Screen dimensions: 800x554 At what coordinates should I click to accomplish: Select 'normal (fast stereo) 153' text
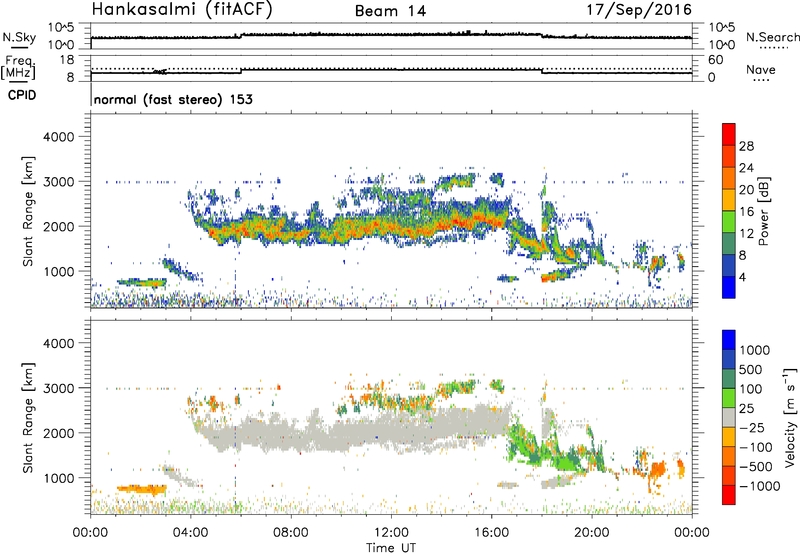pos(173,100)
